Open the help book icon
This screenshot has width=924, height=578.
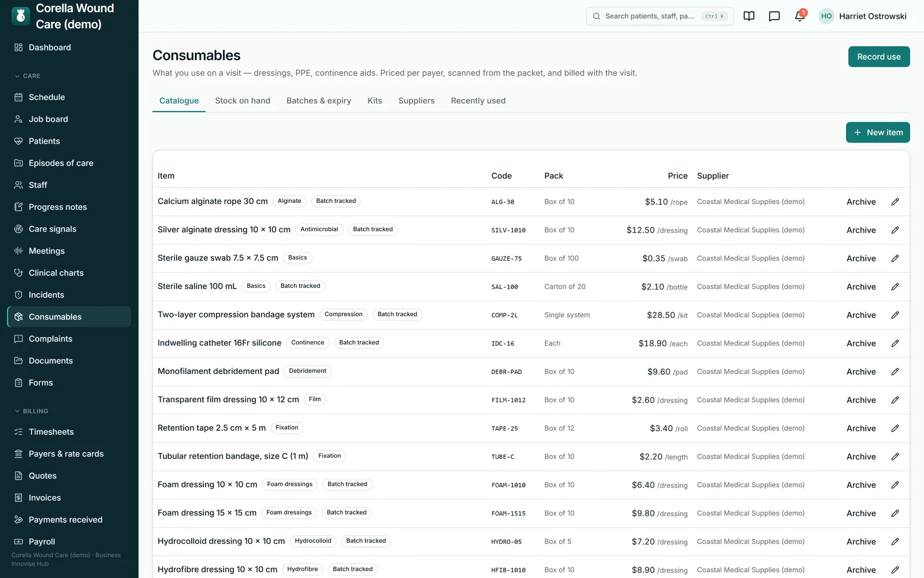click(x=749, y=16)
